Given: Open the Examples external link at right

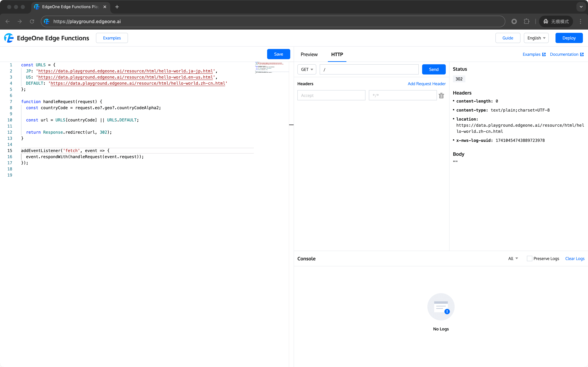Looking at the screenshot, I should click(534, 54).
